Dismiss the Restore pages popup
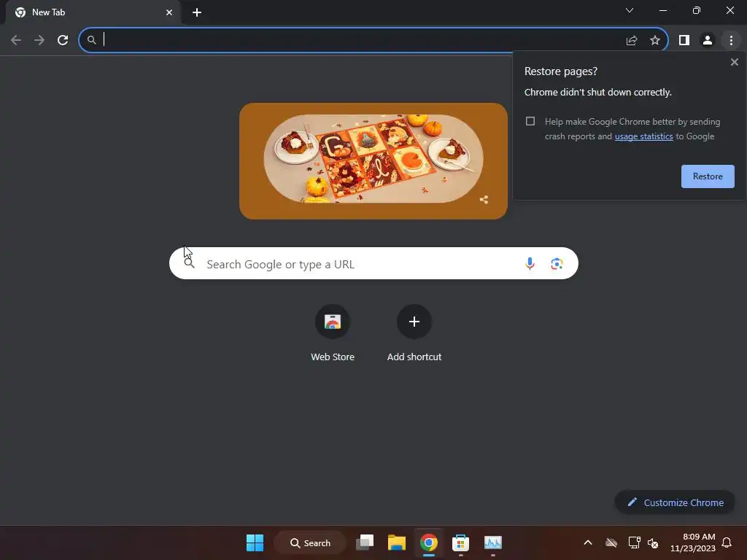747x560 pixels. (x=734, y=62)
